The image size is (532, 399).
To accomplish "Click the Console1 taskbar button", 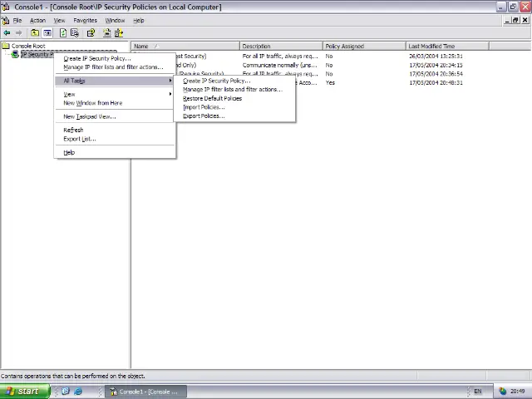I will [145, 392].
